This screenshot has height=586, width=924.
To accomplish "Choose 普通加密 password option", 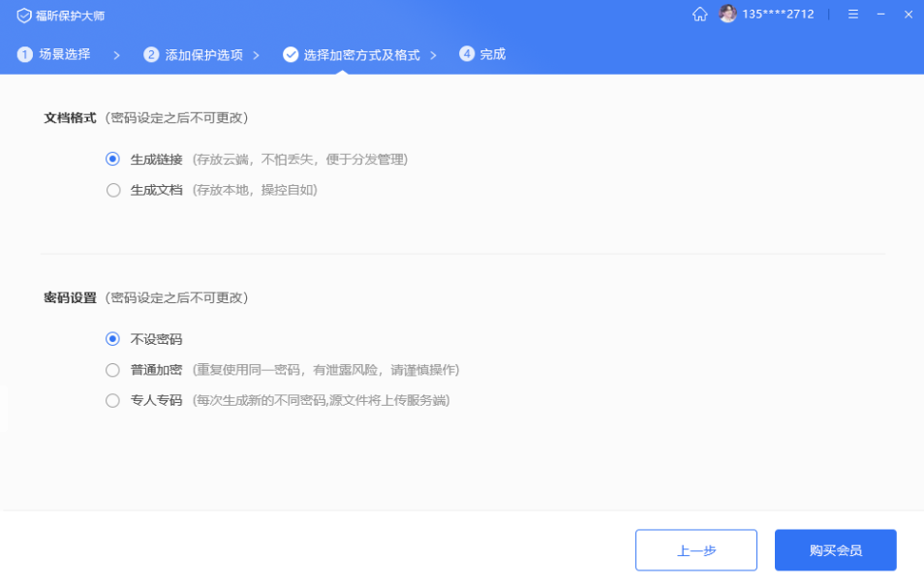I will point(113,370).
